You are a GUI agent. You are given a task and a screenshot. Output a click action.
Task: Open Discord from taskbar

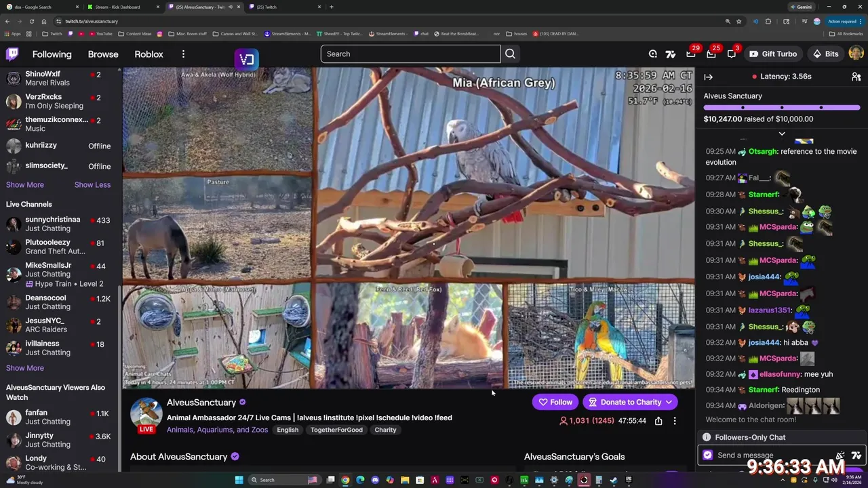[375, 480]
